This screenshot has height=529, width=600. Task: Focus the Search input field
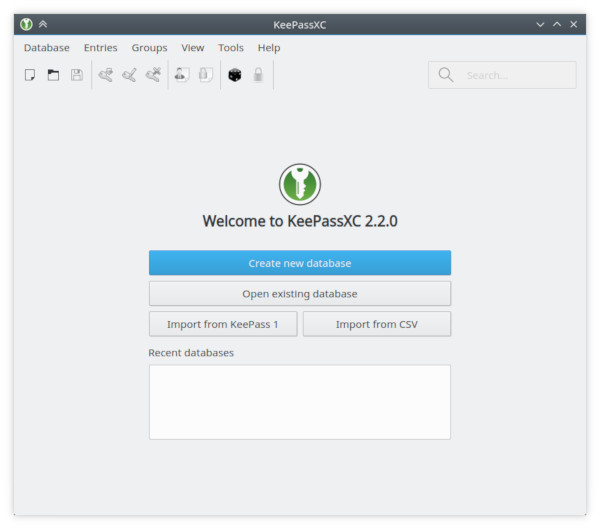(502, 75)
